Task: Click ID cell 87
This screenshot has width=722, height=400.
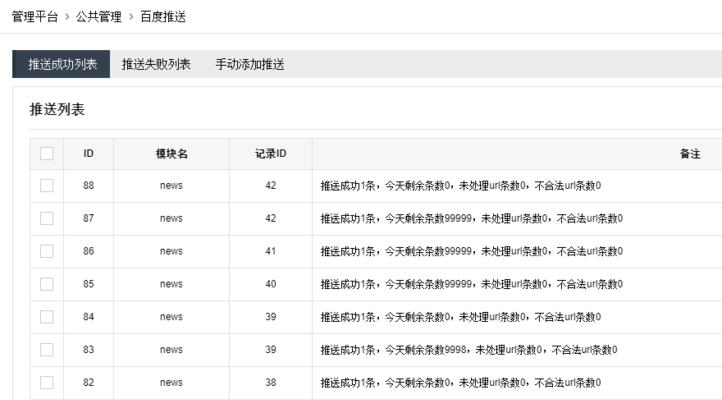Action: [88, 218]
